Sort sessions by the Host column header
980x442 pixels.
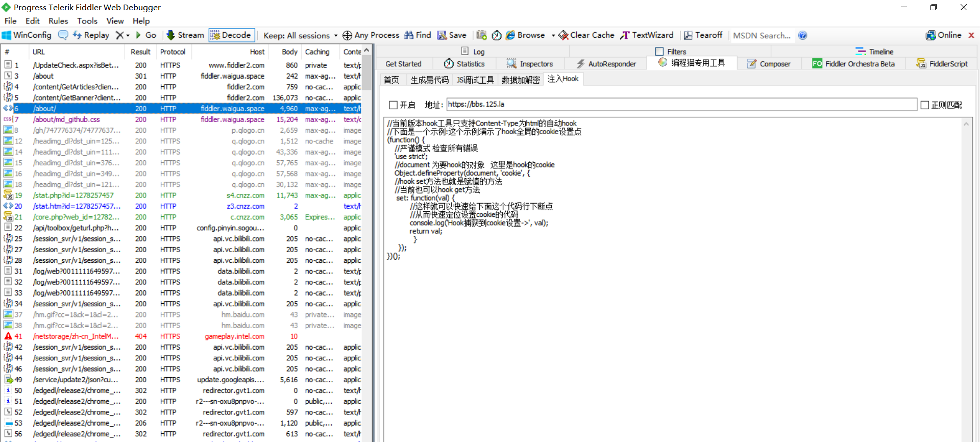(x=230, y=52)
